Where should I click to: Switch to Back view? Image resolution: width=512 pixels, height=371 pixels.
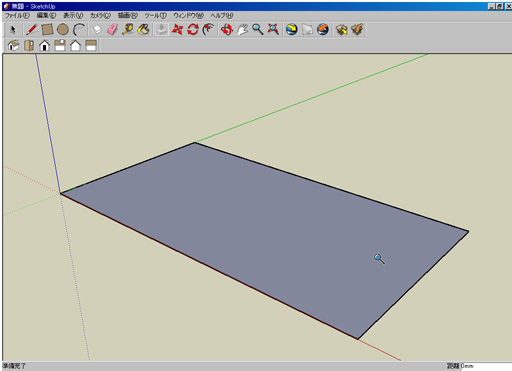pos(75,45)
